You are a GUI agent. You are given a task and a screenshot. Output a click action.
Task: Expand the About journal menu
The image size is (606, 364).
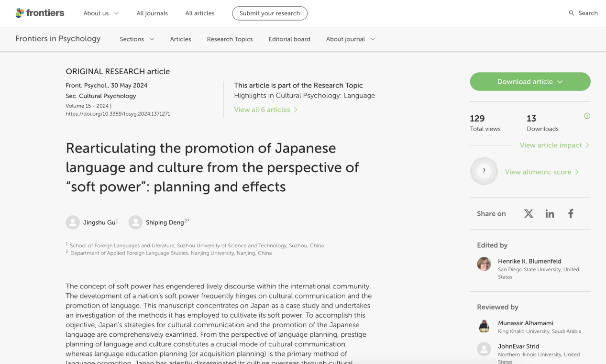pos(350,39)
